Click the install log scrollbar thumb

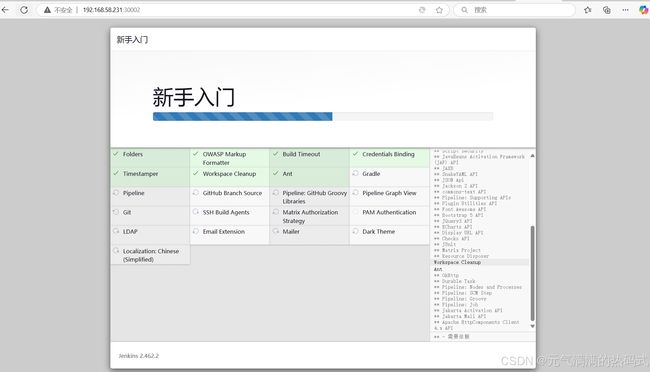pos(532,273)
